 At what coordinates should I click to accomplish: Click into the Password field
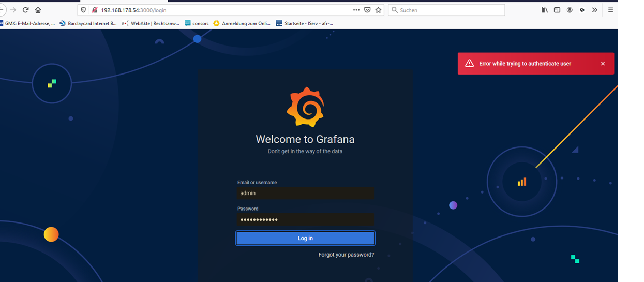[305, 220]
